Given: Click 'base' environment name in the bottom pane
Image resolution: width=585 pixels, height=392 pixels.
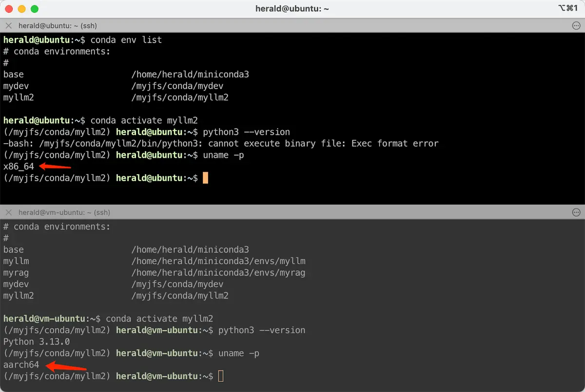Looking at the screenshot, I should (13, 249).
